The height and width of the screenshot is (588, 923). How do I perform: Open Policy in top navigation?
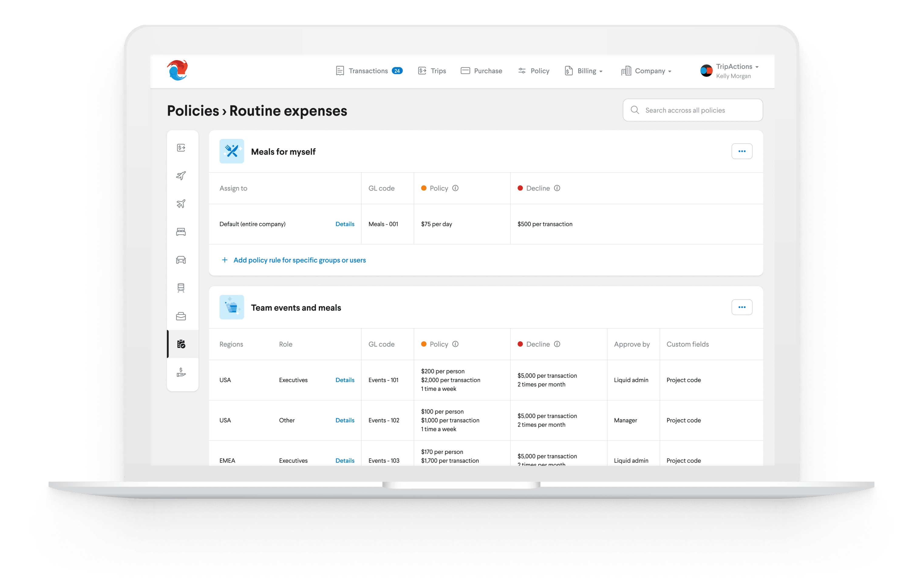coord(533,71)
